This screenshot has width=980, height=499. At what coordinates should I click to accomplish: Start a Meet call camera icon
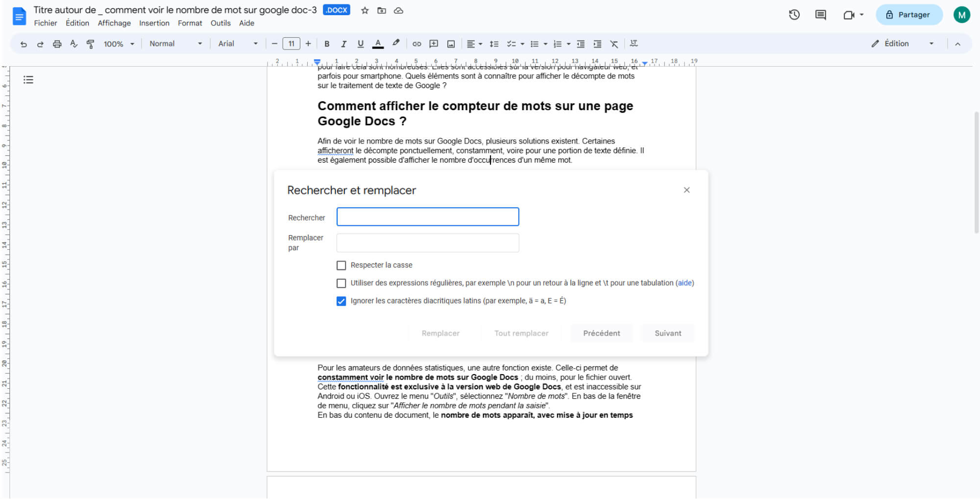[x=849, y=15]
